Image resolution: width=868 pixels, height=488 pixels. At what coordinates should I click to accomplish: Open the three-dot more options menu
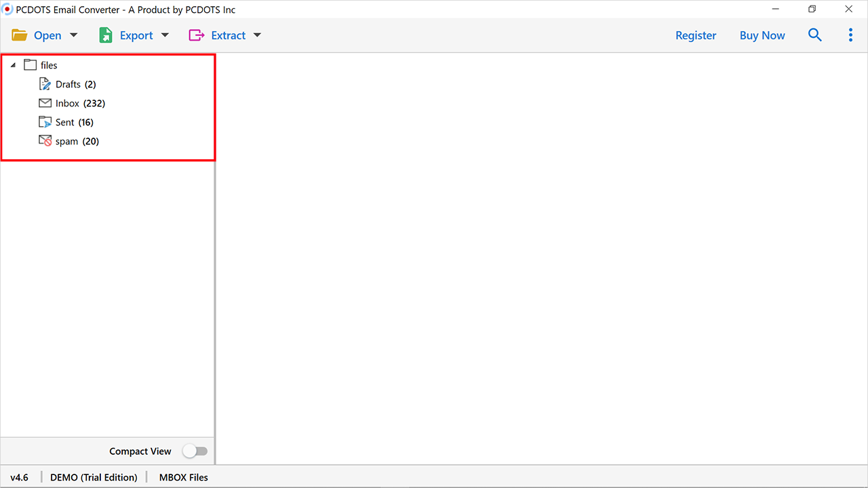point(850,35)
